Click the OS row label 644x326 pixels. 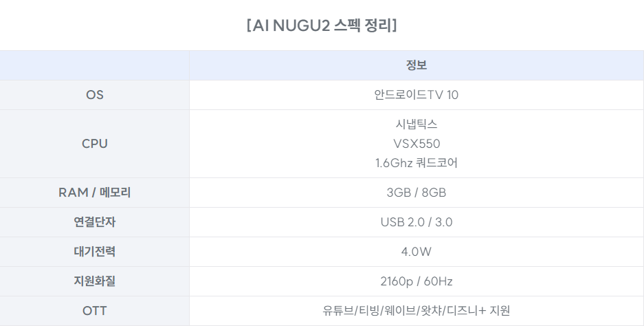(x=94, y=95)
